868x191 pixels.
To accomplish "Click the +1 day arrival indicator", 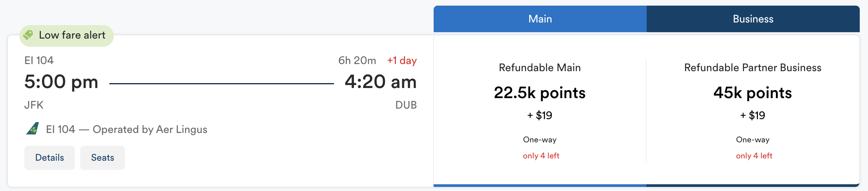I will [x=402, y=61].
